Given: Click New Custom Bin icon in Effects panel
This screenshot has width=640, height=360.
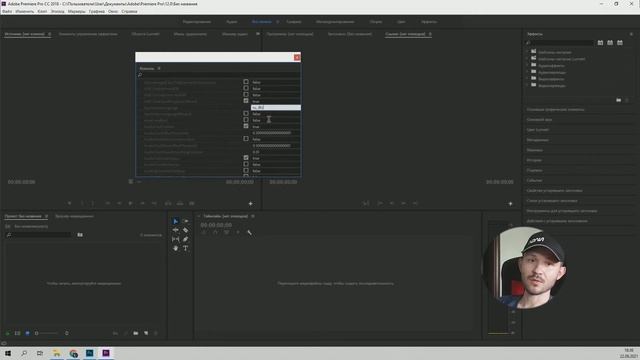Looking at the screenshot, I should pos(618,100).
